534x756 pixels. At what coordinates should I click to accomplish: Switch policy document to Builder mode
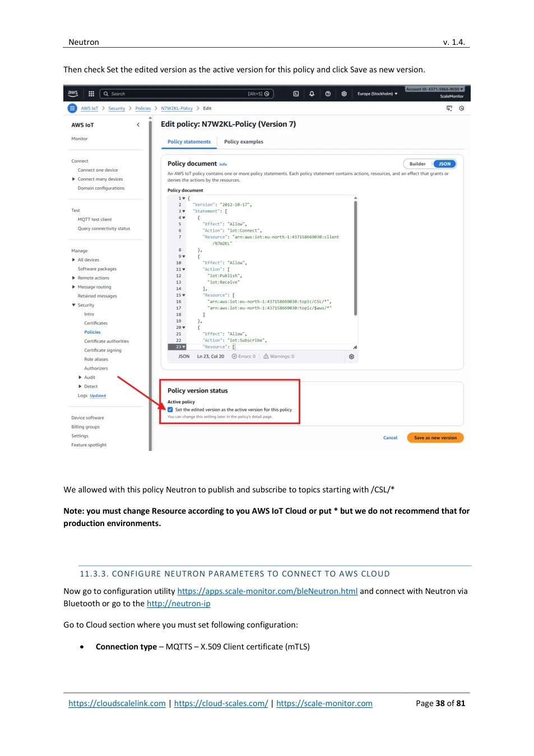[417, 164]
